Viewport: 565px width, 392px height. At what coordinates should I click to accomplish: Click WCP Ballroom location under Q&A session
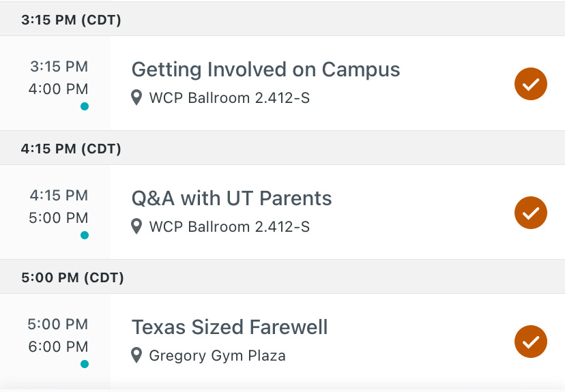(x=229, y=227)
